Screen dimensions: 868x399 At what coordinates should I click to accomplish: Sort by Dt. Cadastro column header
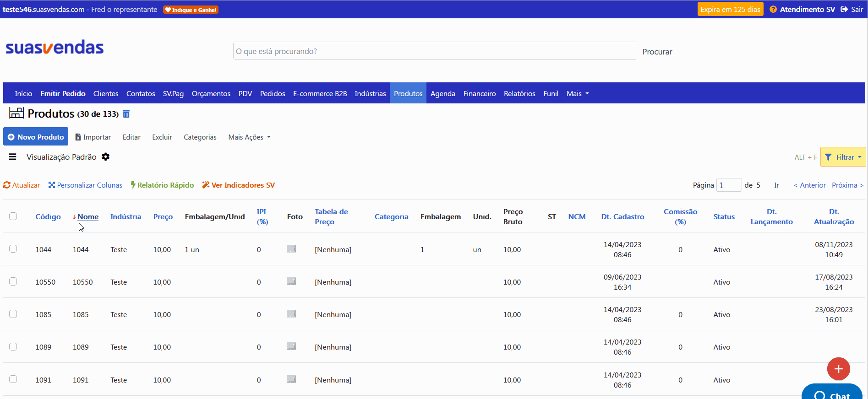(x=622, y=217)
